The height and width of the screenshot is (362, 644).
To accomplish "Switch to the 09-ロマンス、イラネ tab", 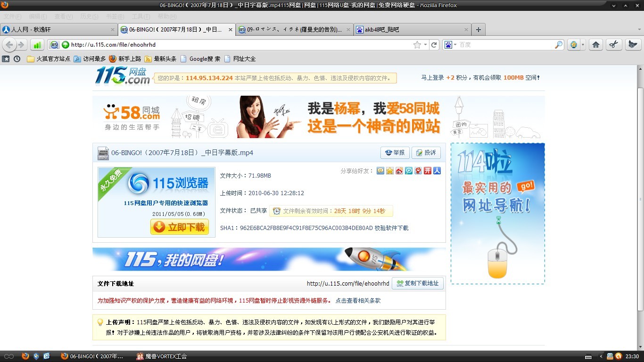I will 295,30.
